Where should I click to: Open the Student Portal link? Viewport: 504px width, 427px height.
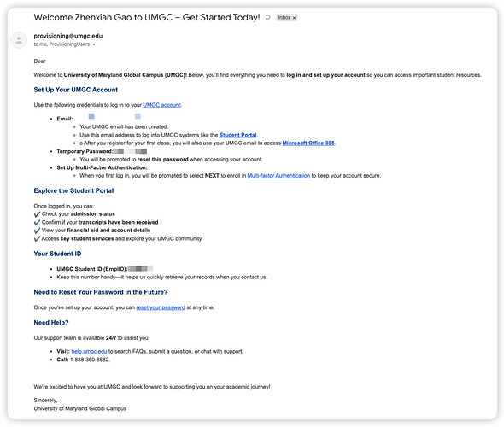tap(237, 135)
